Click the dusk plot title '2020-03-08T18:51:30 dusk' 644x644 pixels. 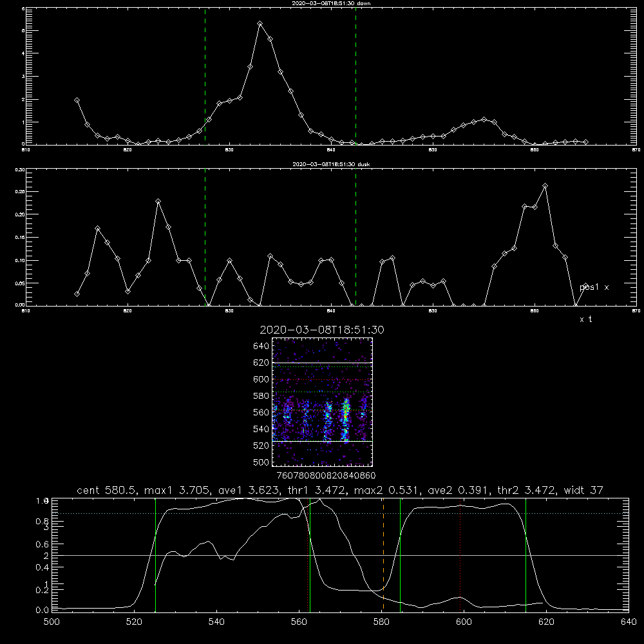(331, 164)
